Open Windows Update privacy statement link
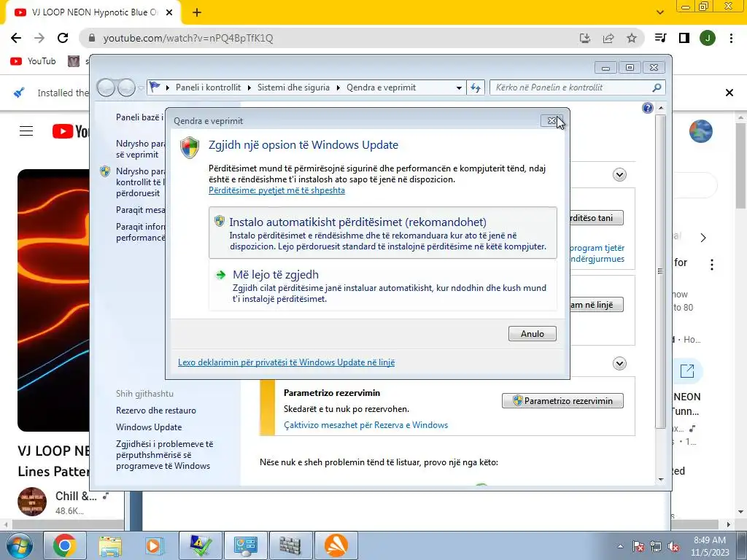The image size is (747, 560). pyautogui.click(x=286, y=362)
